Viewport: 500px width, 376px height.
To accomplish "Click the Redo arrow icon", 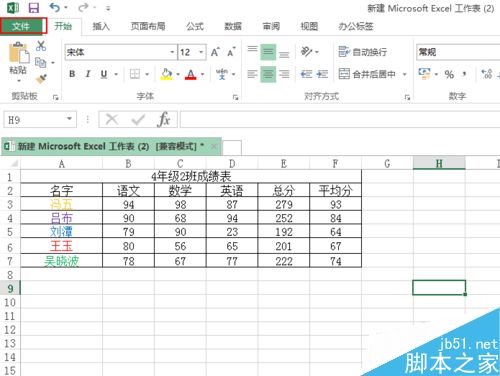I will click(x=83, y=7).
